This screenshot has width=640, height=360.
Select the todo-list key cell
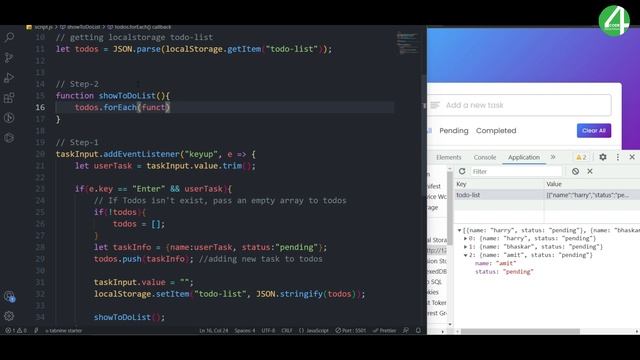tap(499, 195)
